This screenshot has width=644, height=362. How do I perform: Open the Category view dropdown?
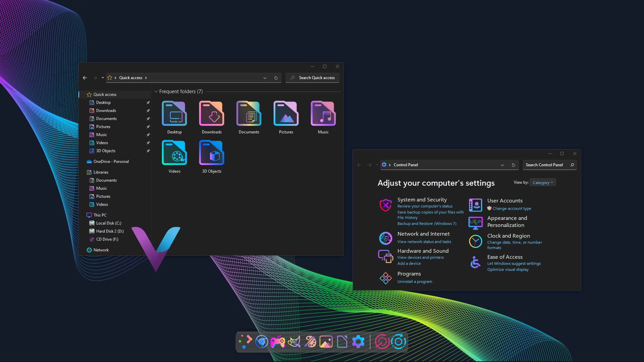tap(542, 182)
